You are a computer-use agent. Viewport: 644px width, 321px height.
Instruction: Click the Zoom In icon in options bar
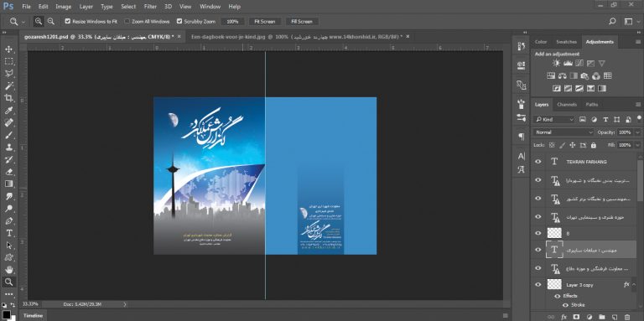pyautogui.click(x=39, y=21)
